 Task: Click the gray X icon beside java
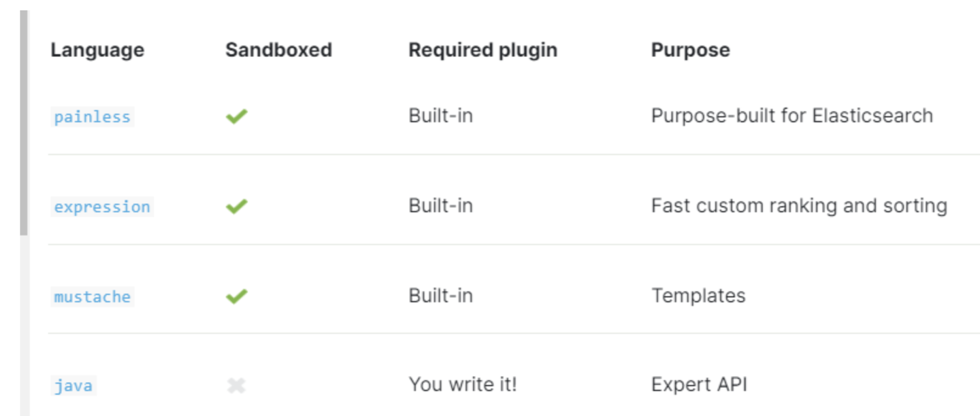pyautogui.click(x=236, y=386)
